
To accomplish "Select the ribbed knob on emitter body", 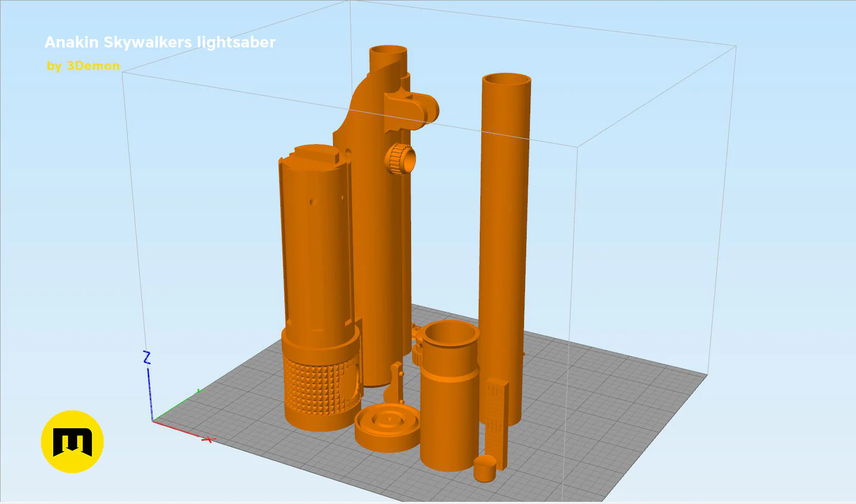I will click(x=400, y=159).
